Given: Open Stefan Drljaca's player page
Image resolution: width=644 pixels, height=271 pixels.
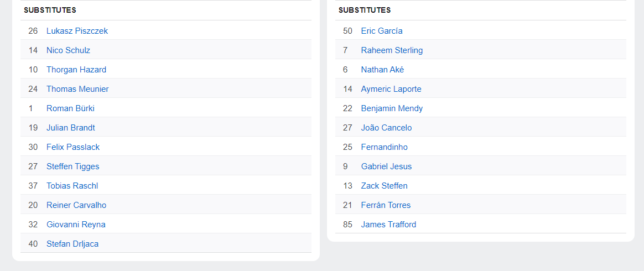Looking at the screenshot, I should (x=72, y=244).
